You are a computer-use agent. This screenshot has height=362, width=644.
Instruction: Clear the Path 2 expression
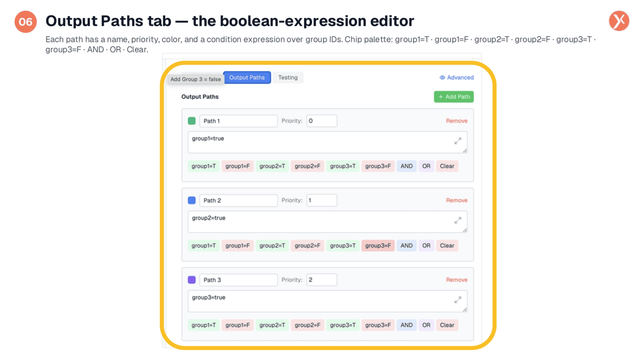pyautogui.click(x=447, y=245)
